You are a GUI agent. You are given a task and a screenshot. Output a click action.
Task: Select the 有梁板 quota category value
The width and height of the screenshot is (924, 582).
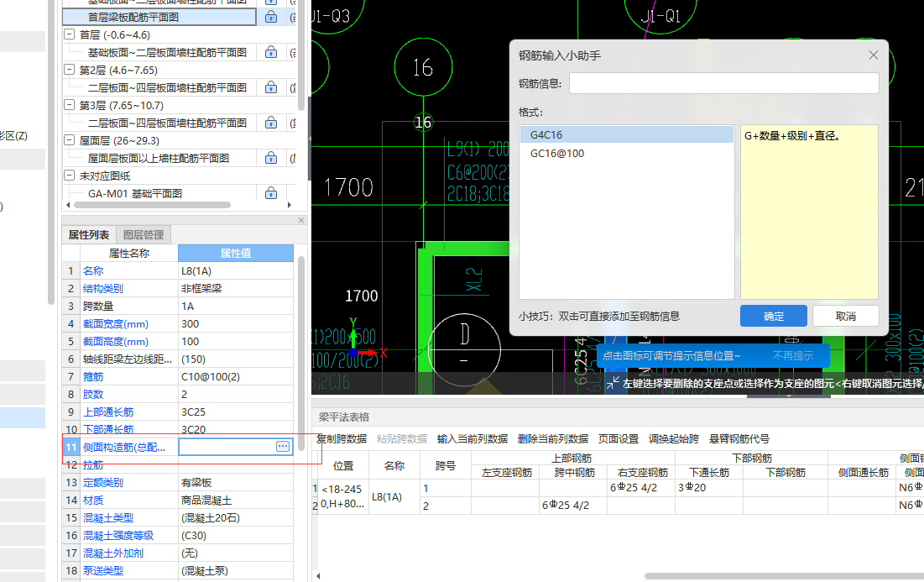(236, 482)
